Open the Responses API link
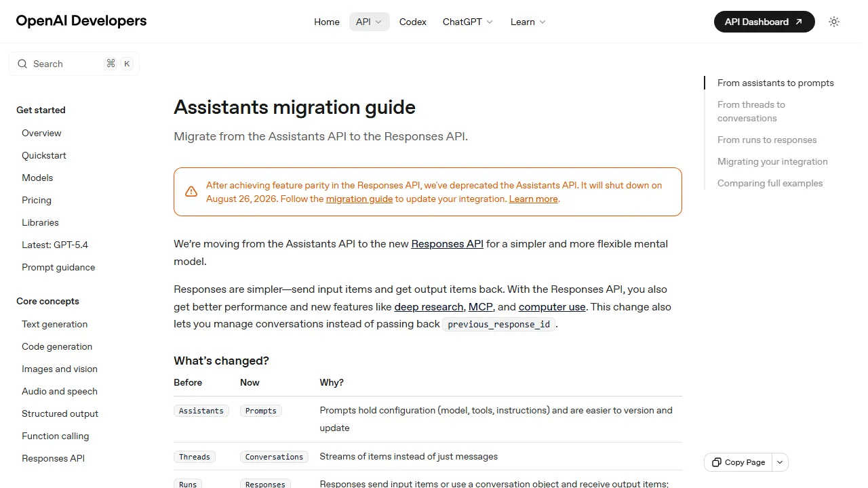The image size is (868, 488). (447, 243)
